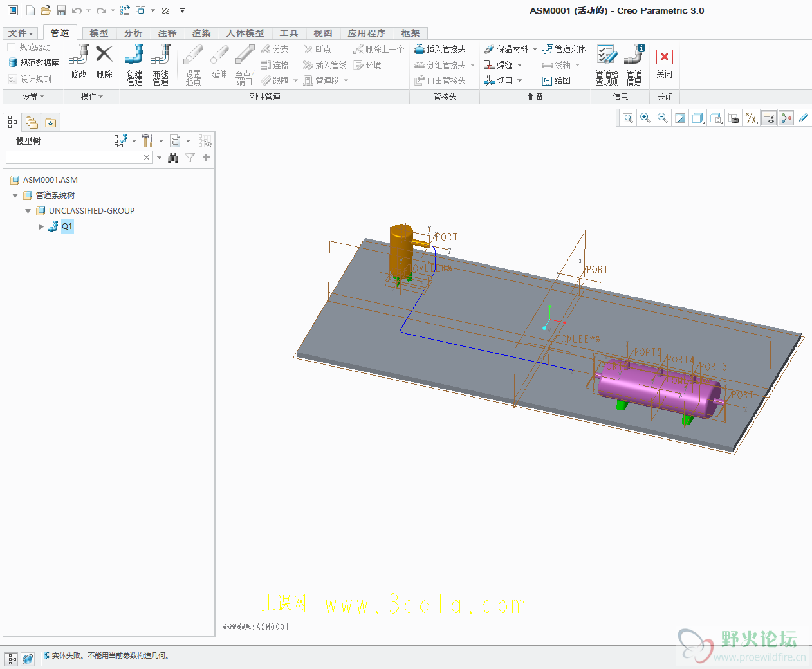Viewport: 812px width, 669px height.
Task: Click the 切口 (Cut) button
Action: click(499, 80)
